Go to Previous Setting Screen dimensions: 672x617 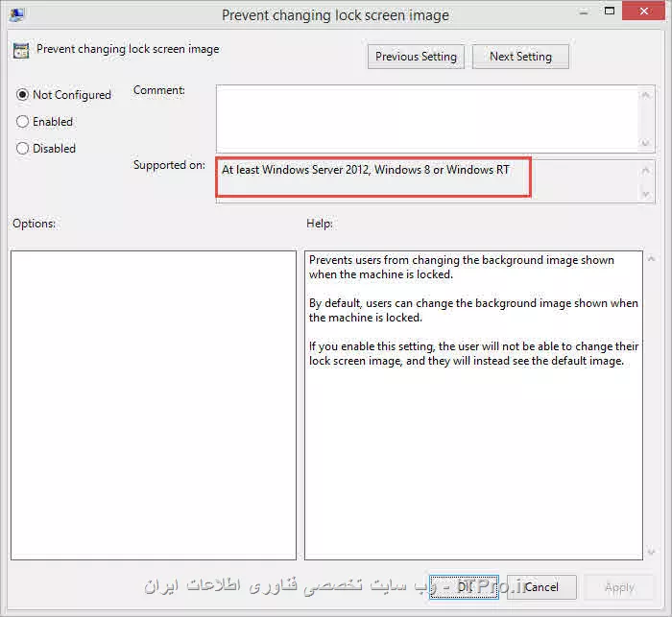pyautogui.click(x=416, y=57)
